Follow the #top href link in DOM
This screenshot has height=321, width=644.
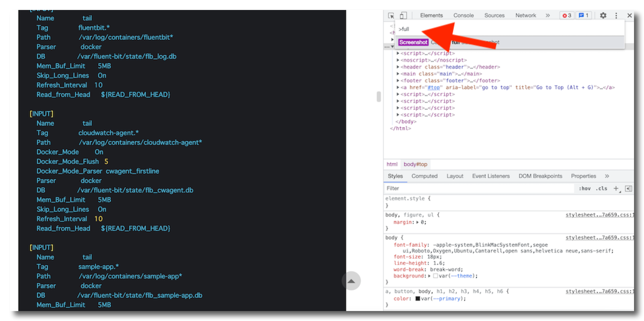(433, 88)
